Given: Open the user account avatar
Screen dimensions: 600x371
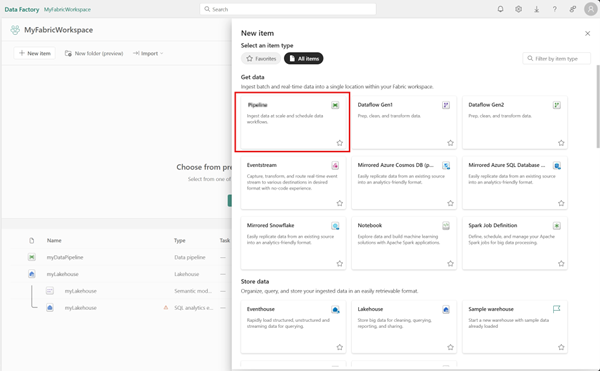Looking at the screenshot, I should tap(591, 9).
